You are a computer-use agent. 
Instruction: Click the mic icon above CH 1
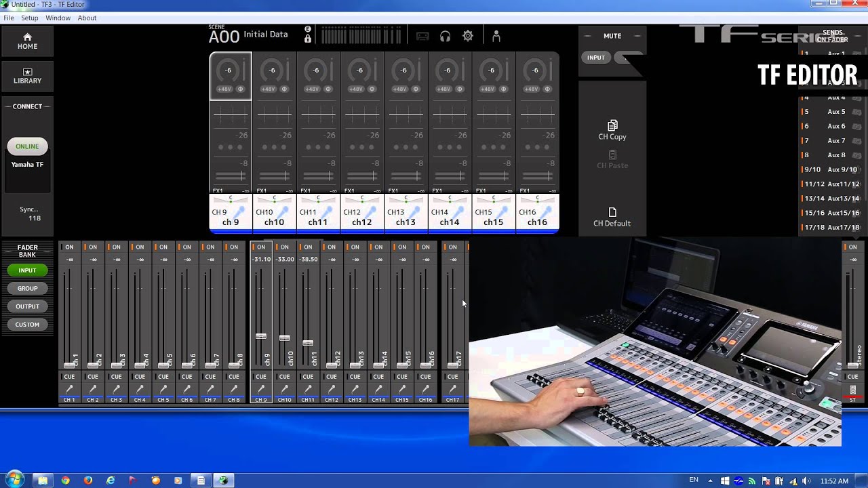click(69, 389)
